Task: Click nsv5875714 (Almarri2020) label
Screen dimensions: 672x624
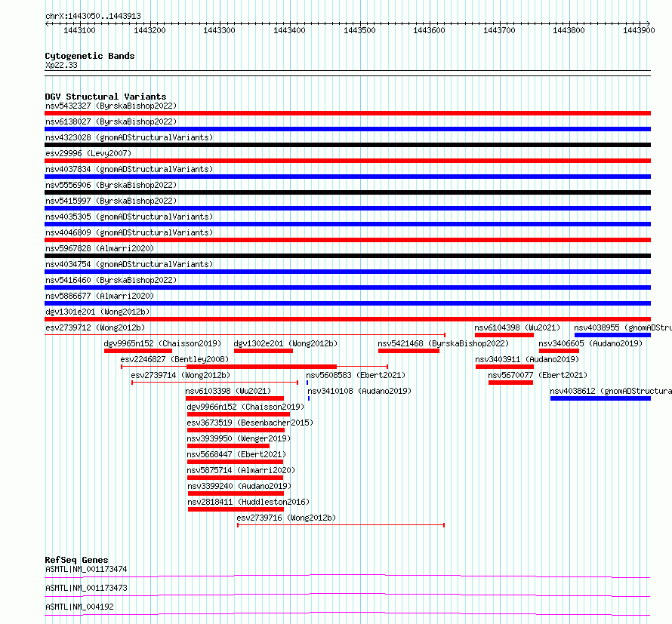Action: tap(241, 470)
